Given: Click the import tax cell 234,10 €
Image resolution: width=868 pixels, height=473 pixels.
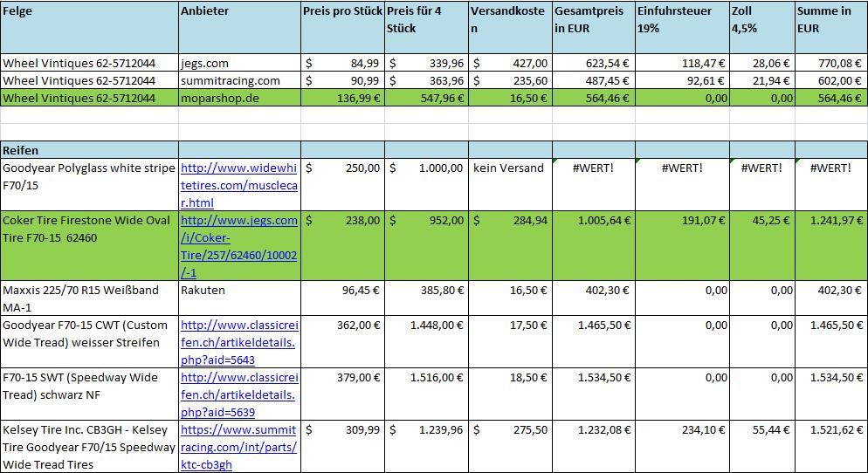Looking at the screenshot, I should coord(682,447).
